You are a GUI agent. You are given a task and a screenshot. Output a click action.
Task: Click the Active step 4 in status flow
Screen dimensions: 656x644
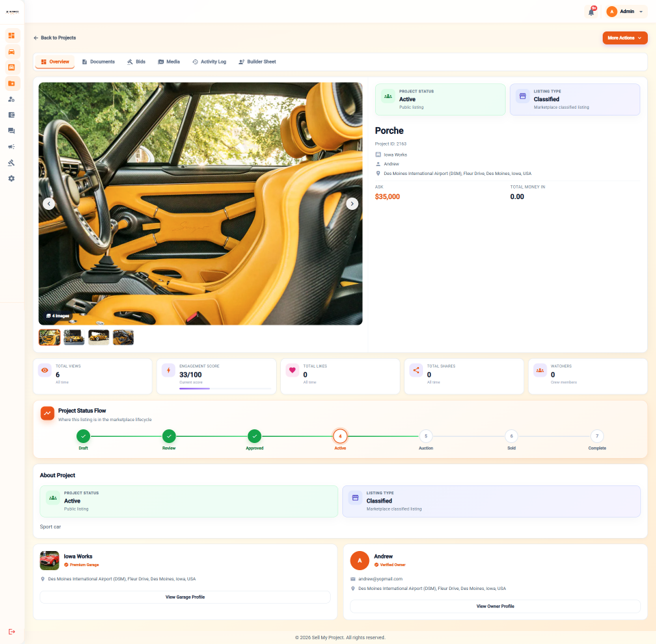coord(340,436)
